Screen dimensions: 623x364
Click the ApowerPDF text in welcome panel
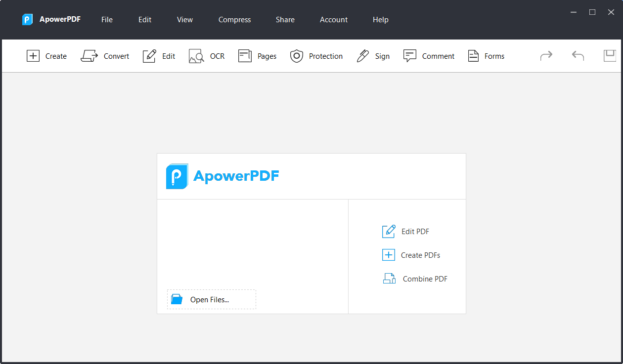click(236, 176)
